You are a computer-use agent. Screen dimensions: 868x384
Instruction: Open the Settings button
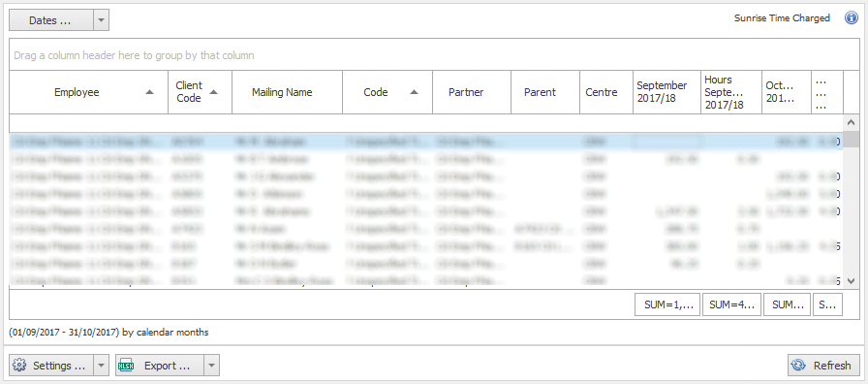point(51,366)
